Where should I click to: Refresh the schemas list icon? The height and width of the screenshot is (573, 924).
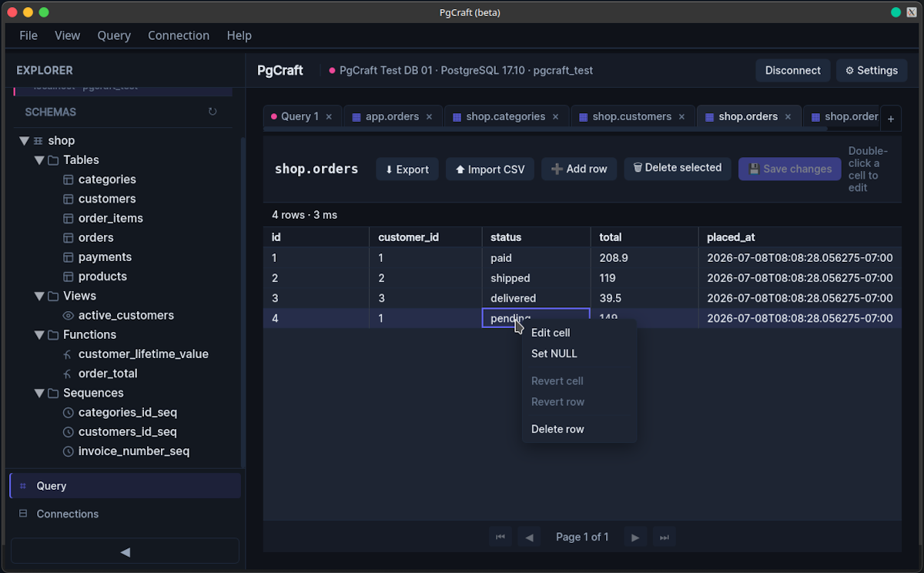click(213, 112)
